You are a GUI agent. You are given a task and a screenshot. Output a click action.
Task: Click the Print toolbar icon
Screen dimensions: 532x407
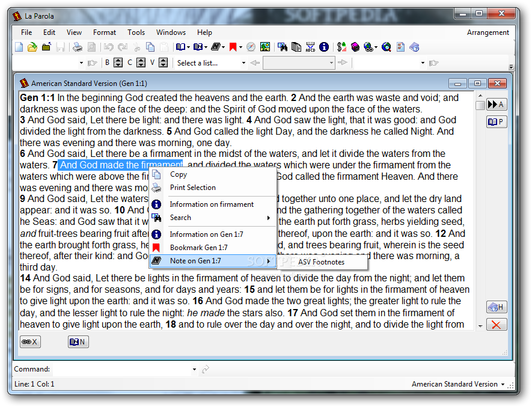[78, 47]
